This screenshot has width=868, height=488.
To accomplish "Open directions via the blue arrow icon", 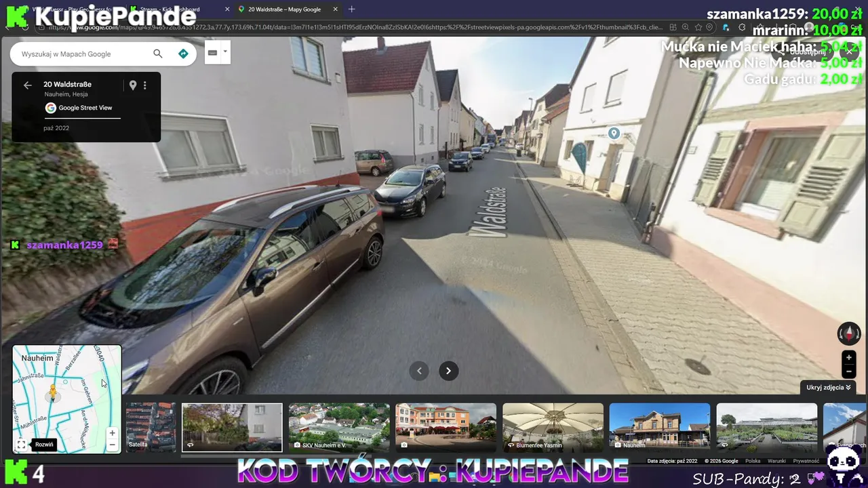I will (x=183, y=54).
